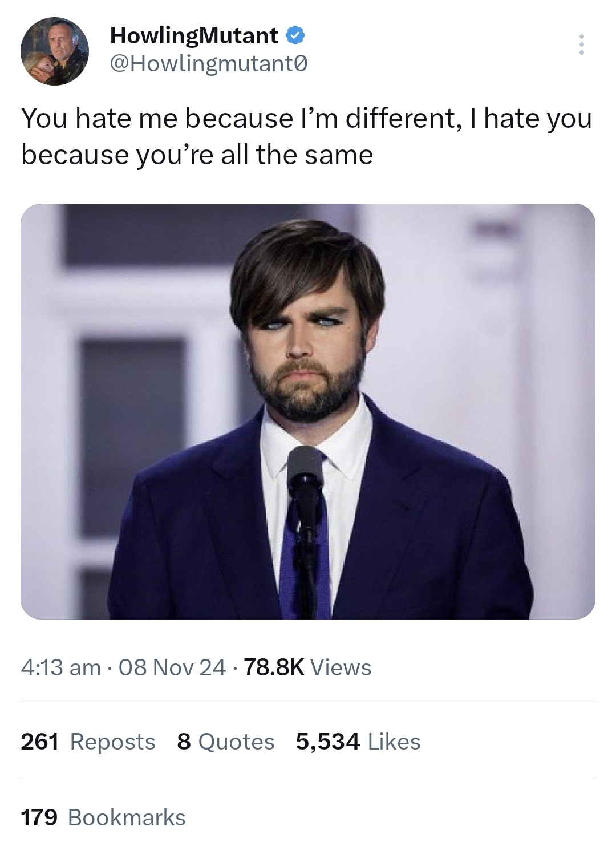This screenshot has width=616, height=850.
Task: Open the attached photo in full view
Action: click(308, 411)
